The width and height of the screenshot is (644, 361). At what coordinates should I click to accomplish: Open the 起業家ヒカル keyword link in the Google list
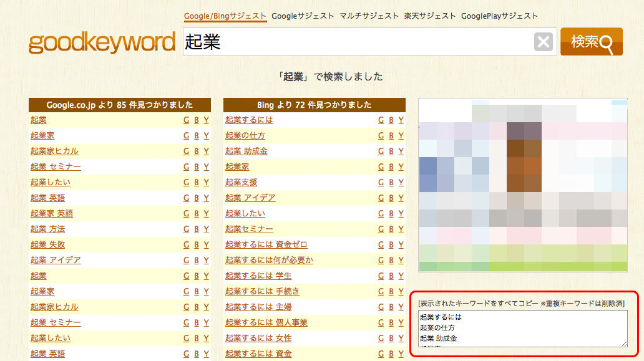coord(54,151)
